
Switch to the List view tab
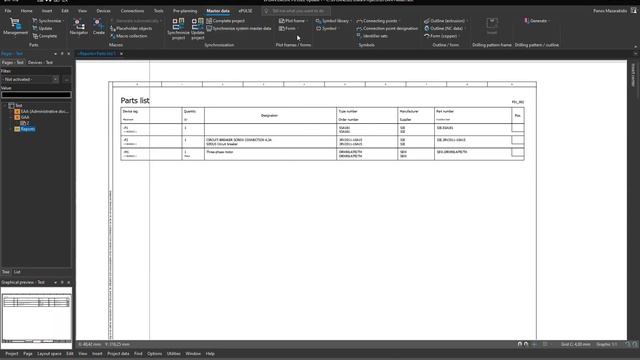17,272
